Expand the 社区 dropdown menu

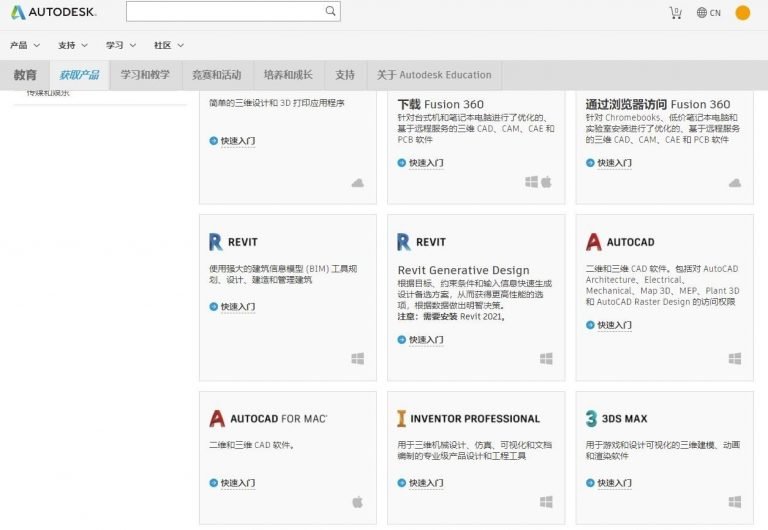pos(168,45)
